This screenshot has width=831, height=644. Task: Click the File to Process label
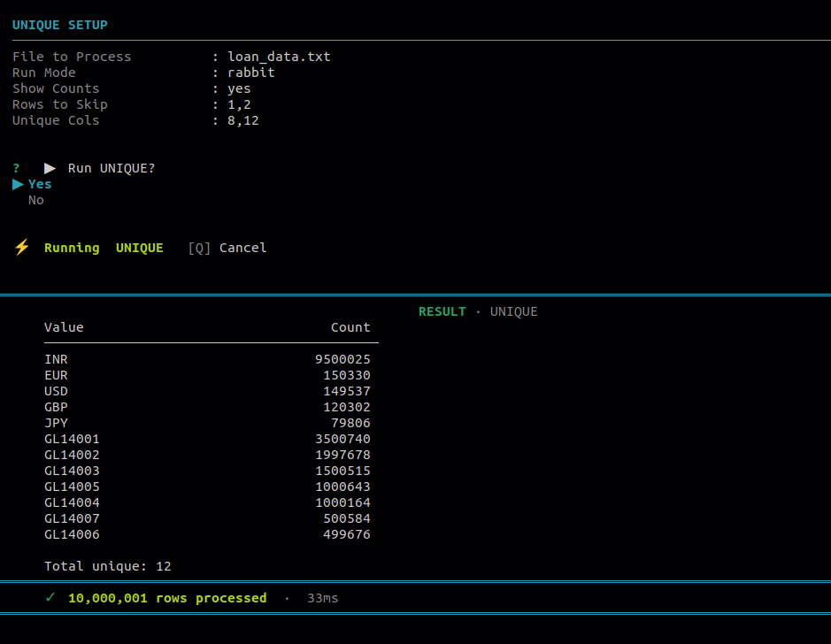[x=72, y=57]
